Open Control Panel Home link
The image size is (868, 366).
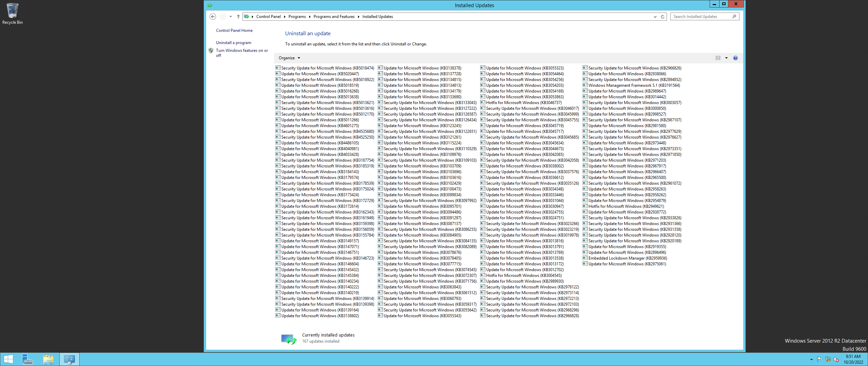(x=234, y=30)
